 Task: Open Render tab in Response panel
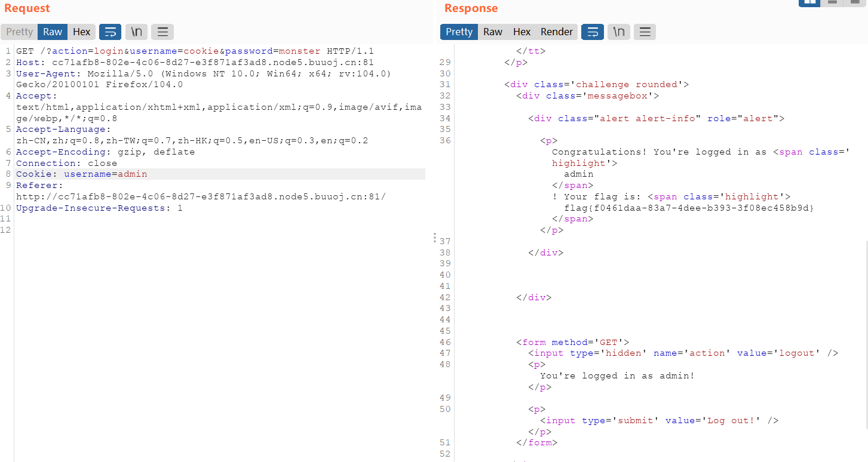point(557,32)
